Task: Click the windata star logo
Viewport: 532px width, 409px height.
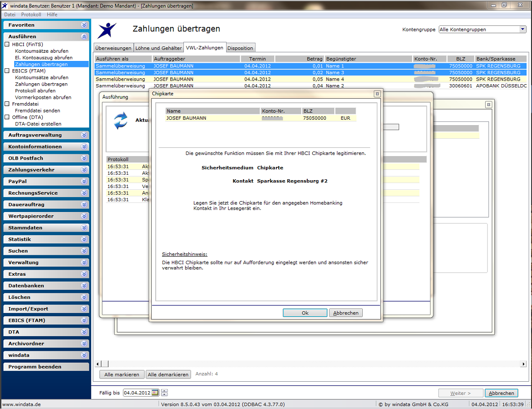Action: coord(107,30)
